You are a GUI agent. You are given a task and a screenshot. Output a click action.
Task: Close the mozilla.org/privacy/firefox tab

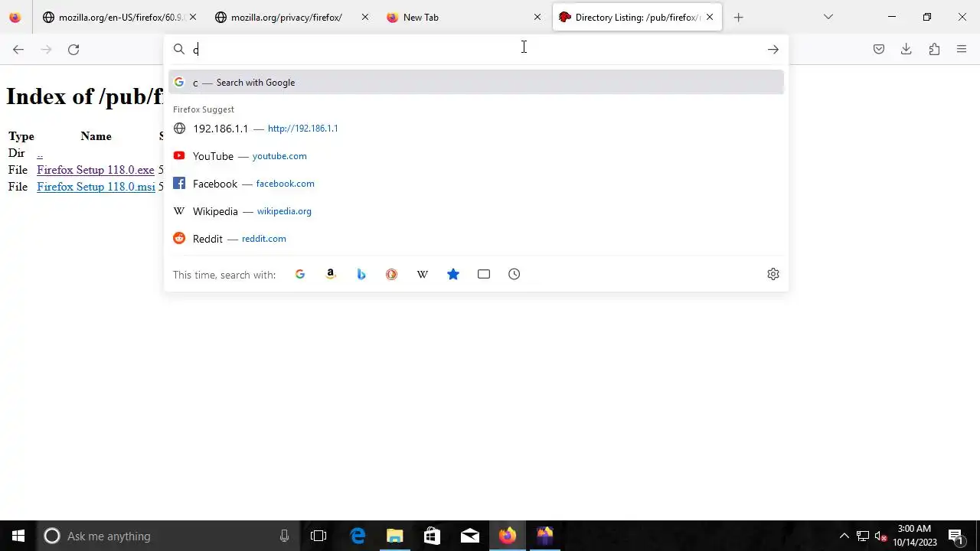[x=364, y=17]
